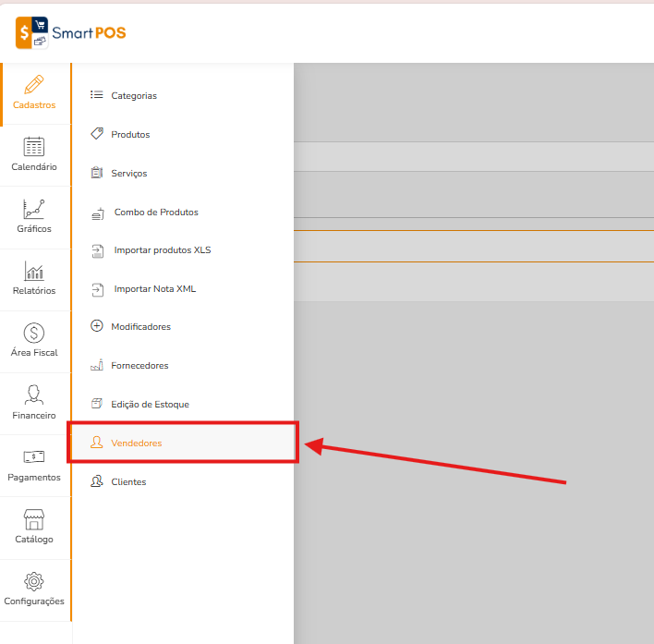Click the Financeiro sidebar label

[x=34, y=416]
